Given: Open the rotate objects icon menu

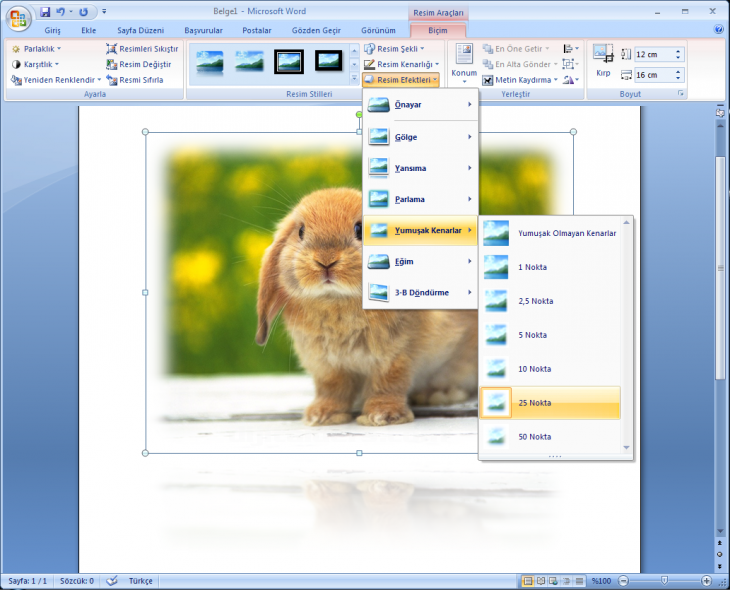Looking at the screenshot, I should 571,80.
